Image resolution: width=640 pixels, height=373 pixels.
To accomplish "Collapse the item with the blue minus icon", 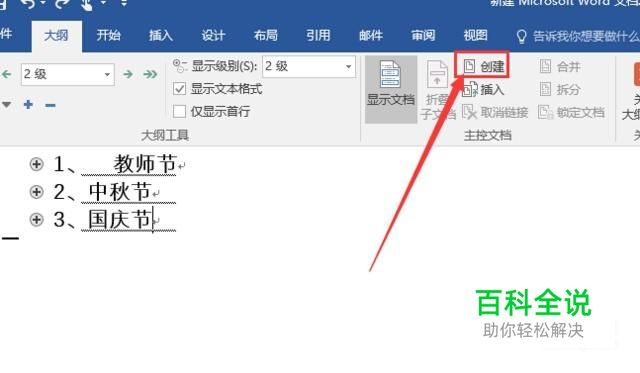I will click(50, 105).
